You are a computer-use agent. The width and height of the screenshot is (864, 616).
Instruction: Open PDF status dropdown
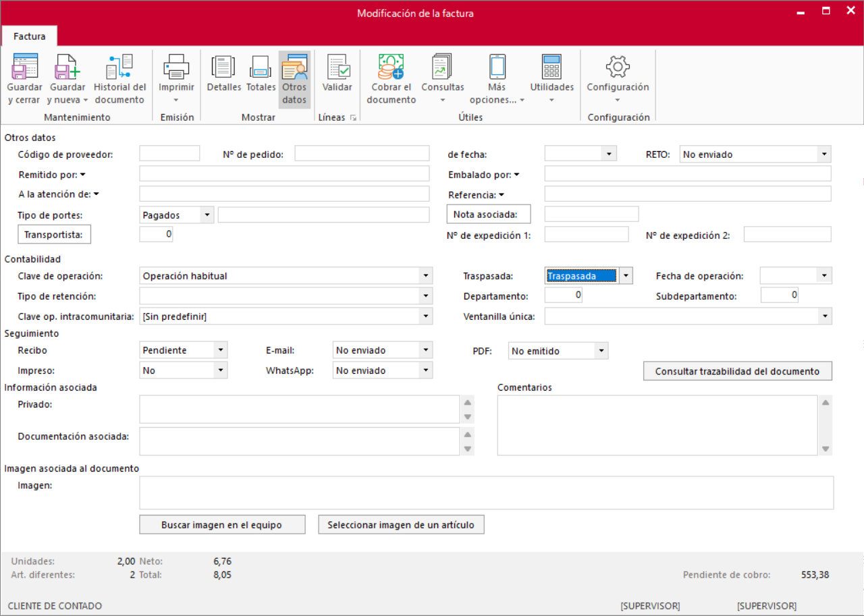pyautogui.click(x=601, y=350)
